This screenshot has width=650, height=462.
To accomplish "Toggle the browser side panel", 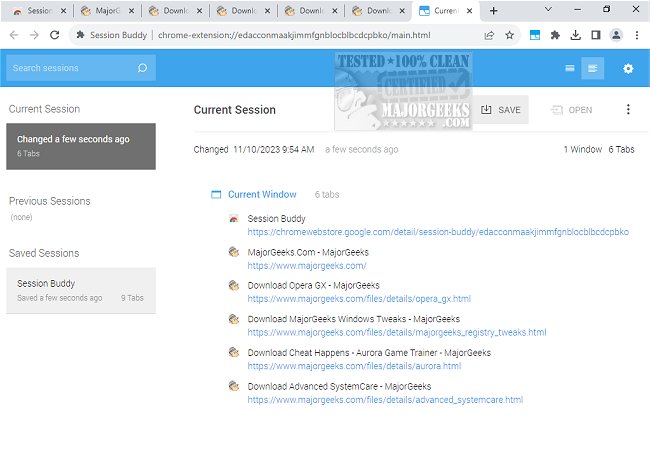I will point(595,34).
